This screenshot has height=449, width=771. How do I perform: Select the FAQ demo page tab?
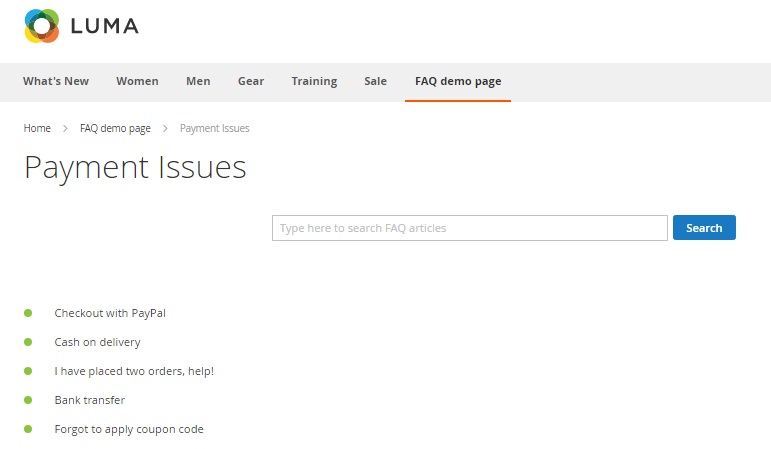[x=458, y=82]
